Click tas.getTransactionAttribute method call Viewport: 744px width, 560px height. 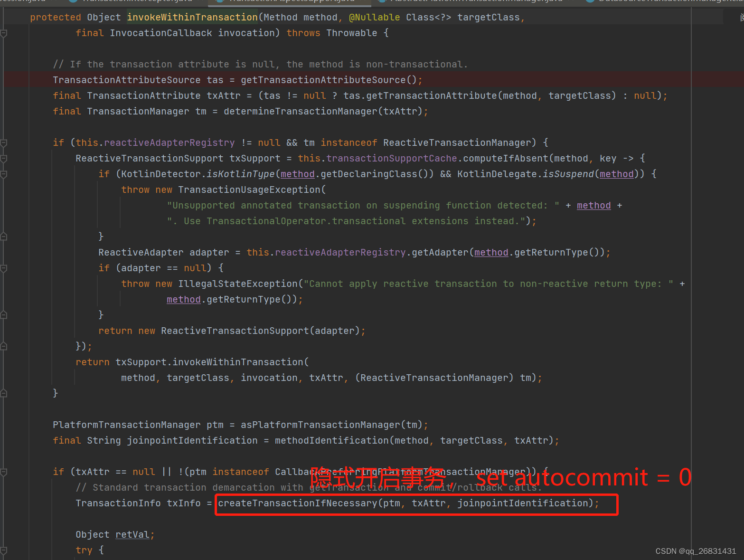(x=432, y=96)
